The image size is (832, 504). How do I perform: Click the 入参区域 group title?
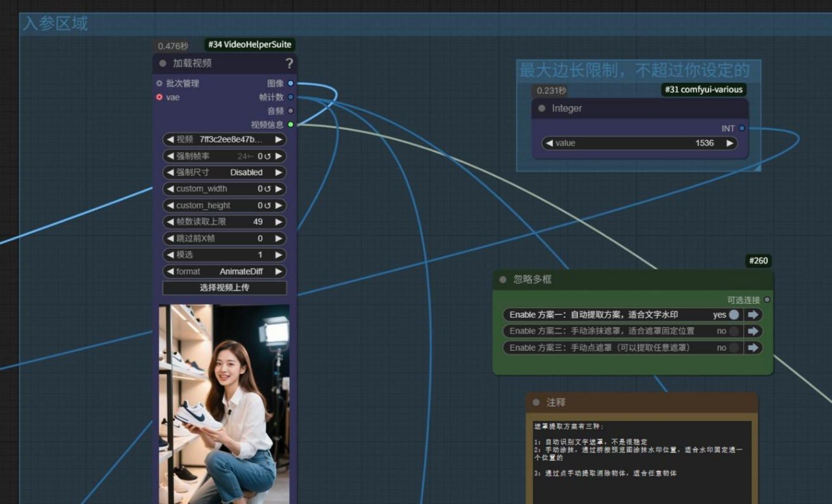(x=55, y=23)
